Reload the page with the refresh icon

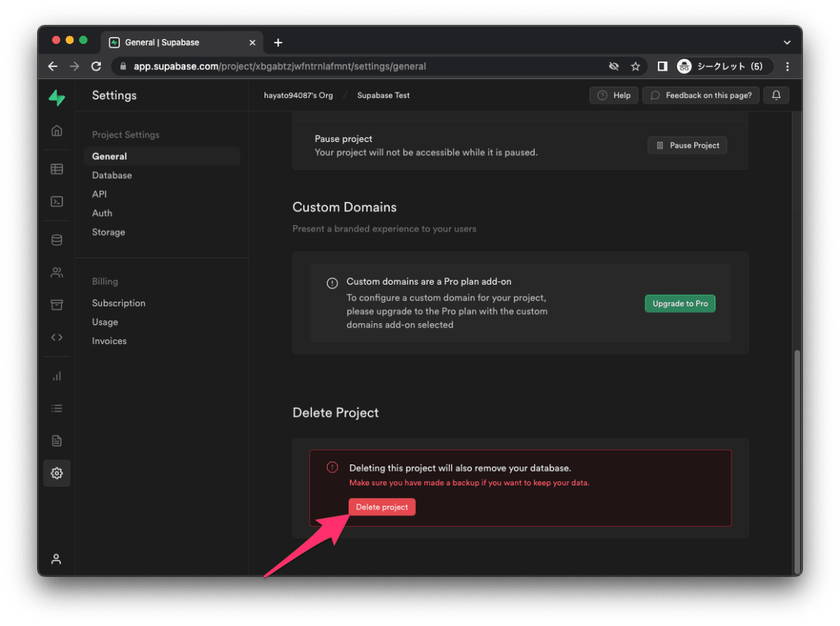[x=96, y=66]
